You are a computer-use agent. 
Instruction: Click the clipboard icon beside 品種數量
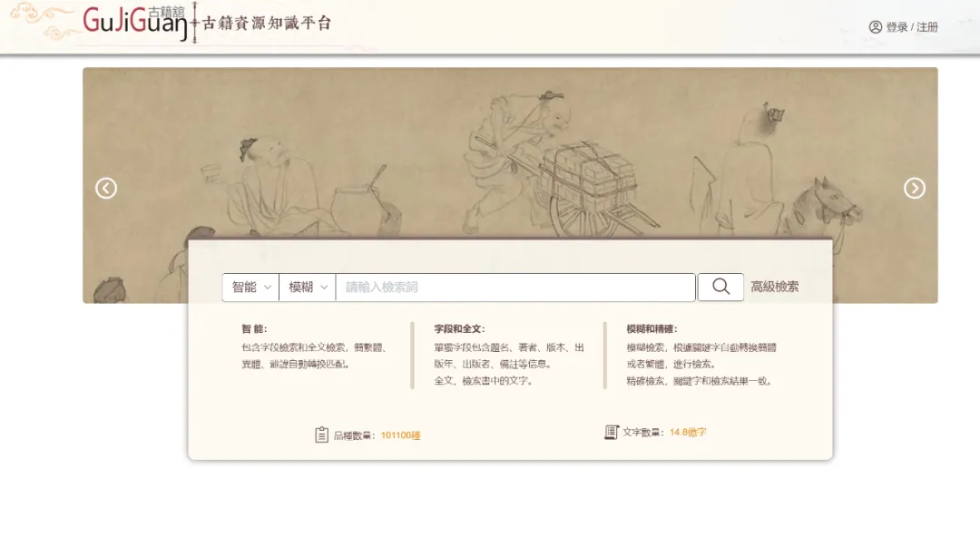click(x=321, y=434)
